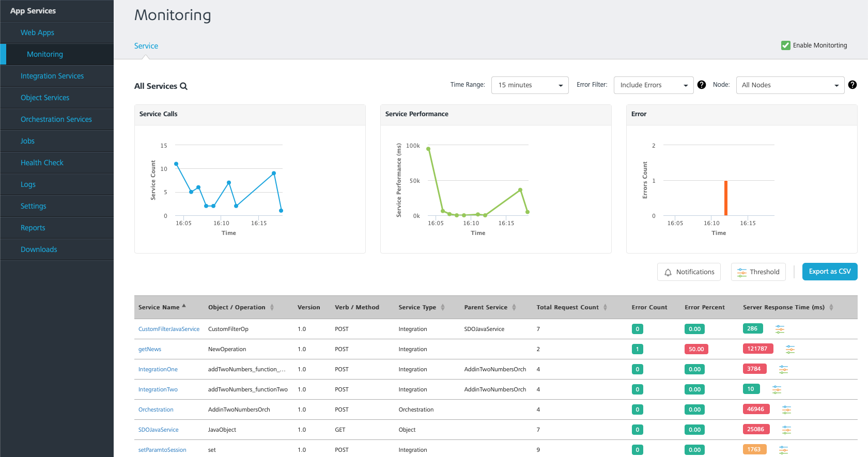The height and width of the screenshot is (457, 868).
Task: Open the getNews service link
Action: click(x=150, y=350)
